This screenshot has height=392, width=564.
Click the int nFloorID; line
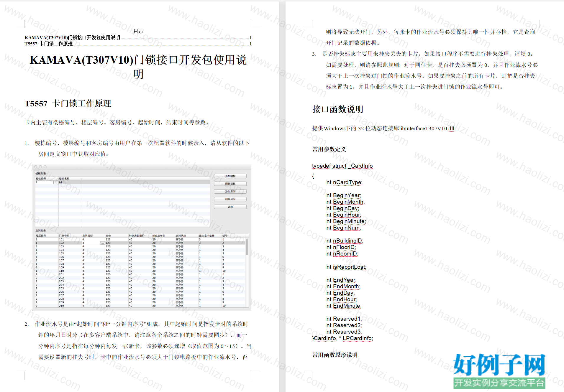(x=341, y=247)
